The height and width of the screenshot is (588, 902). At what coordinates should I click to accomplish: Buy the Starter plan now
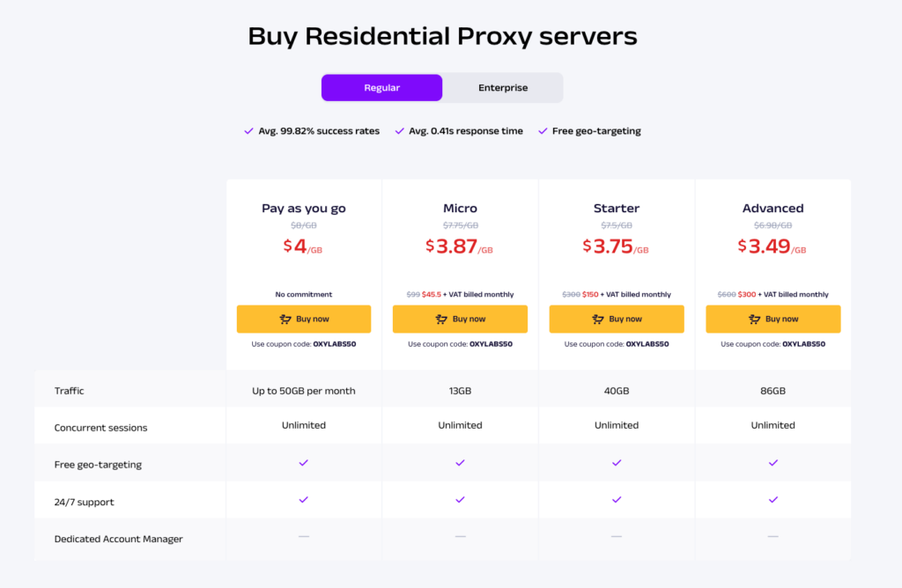(x=617, y=319)
